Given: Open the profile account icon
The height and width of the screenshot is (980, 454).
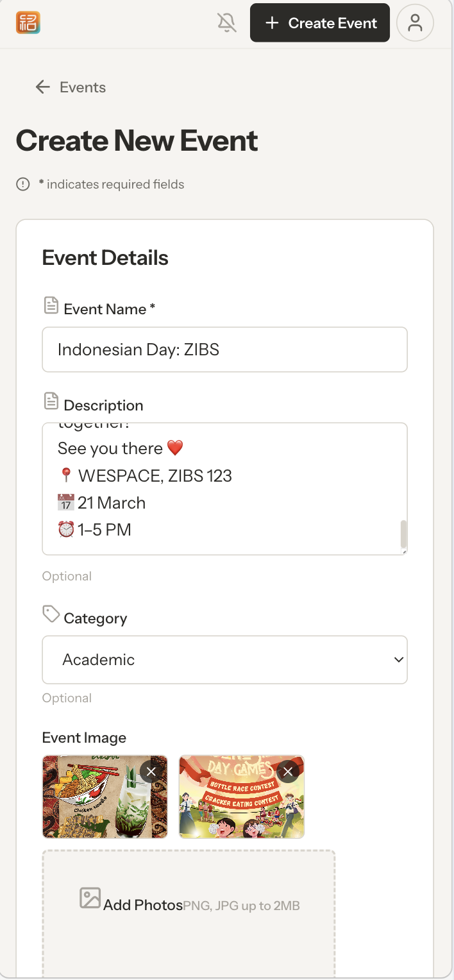Looking at the screenshot, I should pos(415,22).
